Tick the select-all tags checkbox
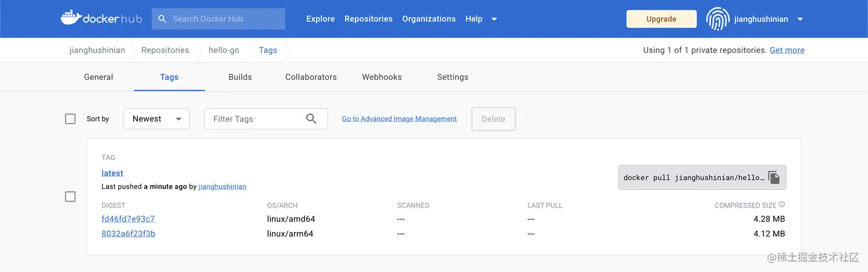The image size is (868, 272). [x=71, y=119]
